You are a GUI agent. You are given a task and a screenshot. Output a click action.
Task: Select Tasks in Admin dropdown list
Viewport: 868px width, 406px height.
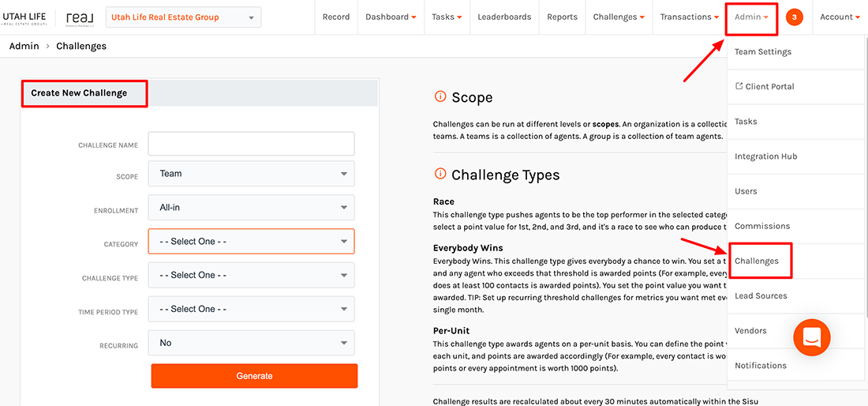coord(795,122)
